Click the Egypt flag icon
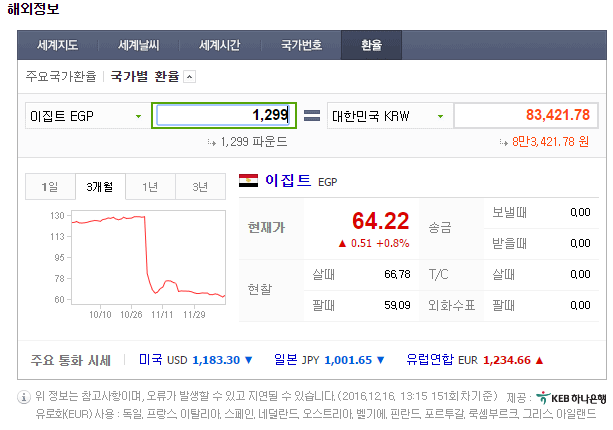This screenshot has width=613, height=430. (x=248, y=181)
